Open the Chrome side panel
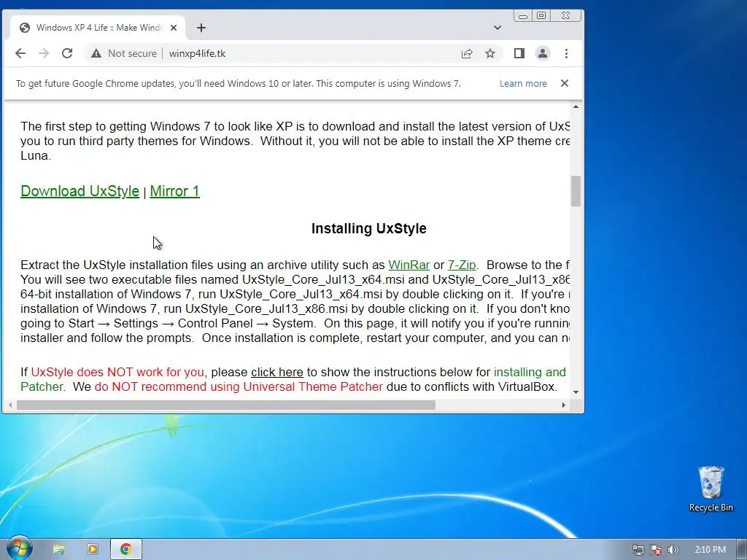 (519, 53)
